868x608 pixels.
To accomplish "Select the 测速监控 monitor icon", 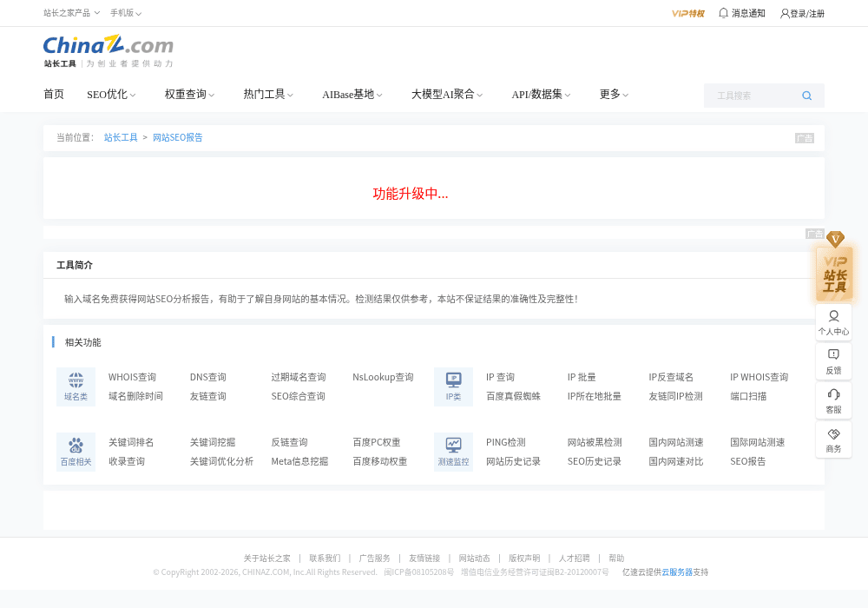I will coord(453,452).
